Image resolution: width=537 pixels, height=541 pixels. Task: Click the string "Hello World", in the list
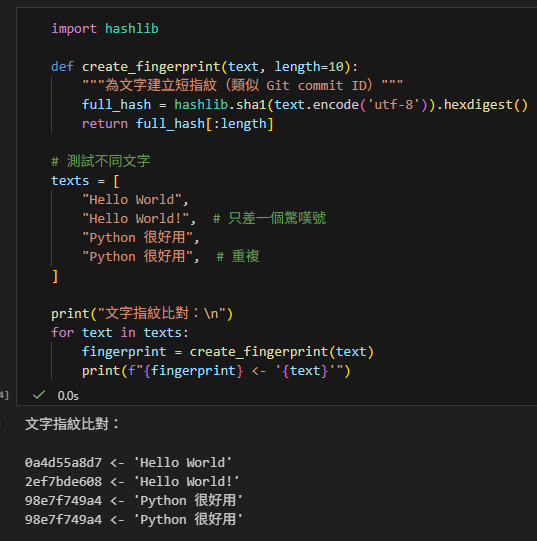point(135,200)
